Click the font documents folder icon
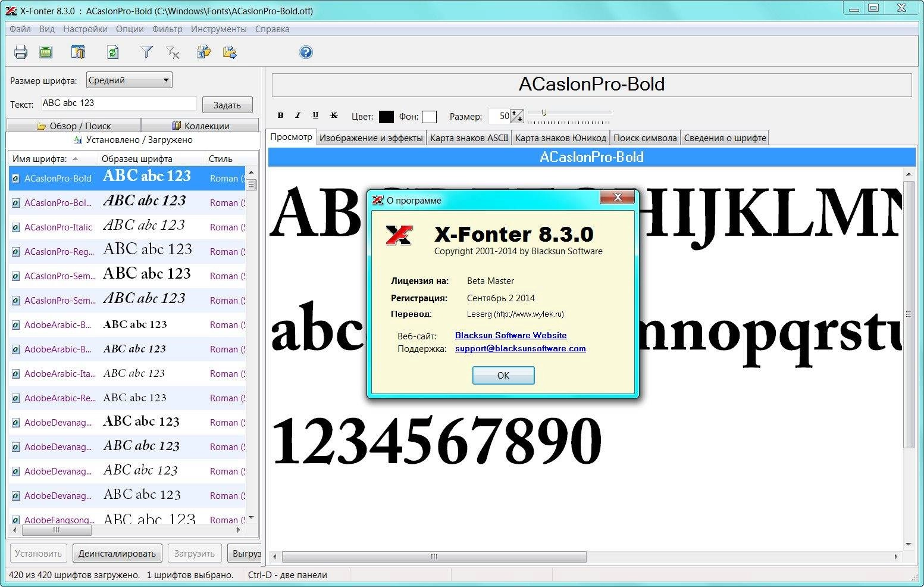 click(204, 52)
